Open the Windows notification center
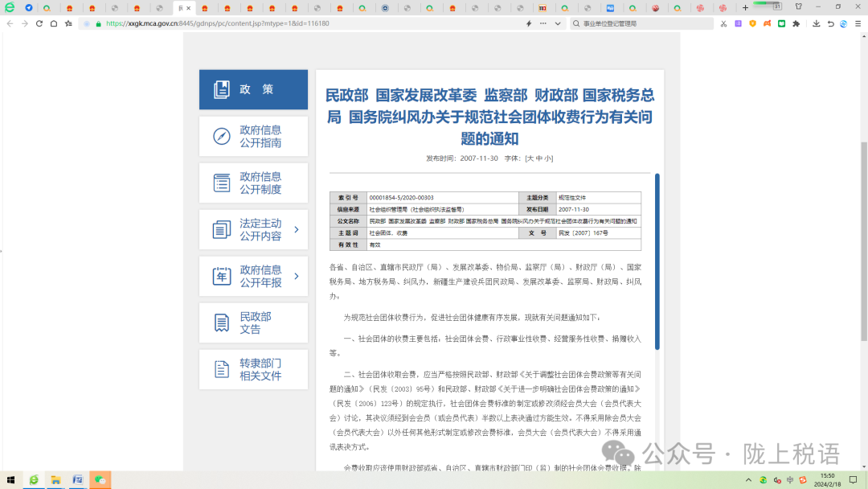 pos(853,480)
